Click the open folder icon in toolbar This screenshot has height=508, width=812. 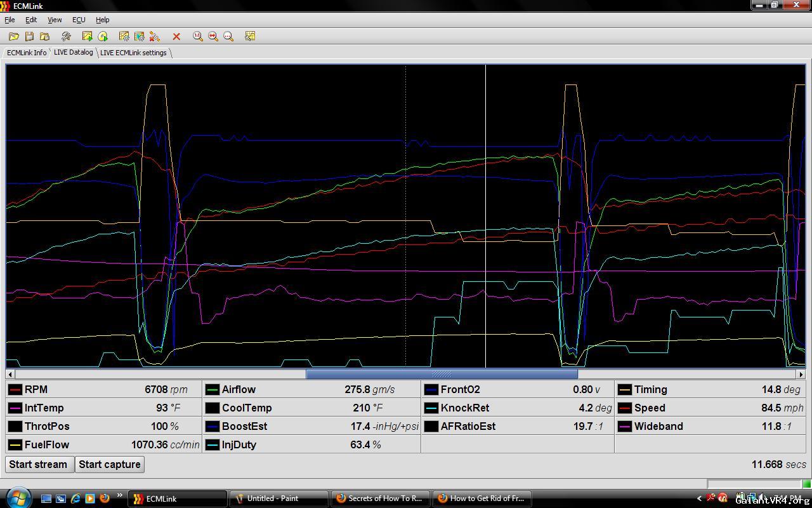pos(13,37)
